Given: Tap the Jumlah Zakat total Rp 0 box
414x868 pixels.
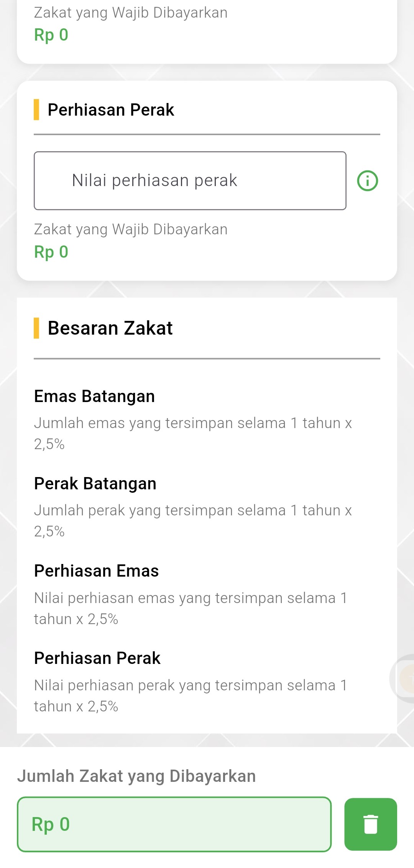Looking at the screenshot, I should pos(174,824).
